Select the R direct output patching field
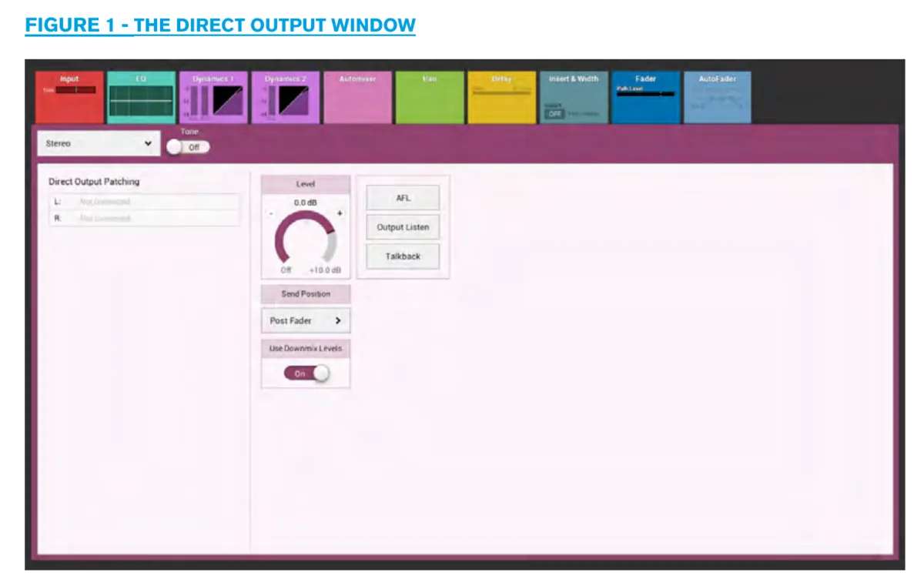Screen dimensions: 924x586 click(144, 219)
